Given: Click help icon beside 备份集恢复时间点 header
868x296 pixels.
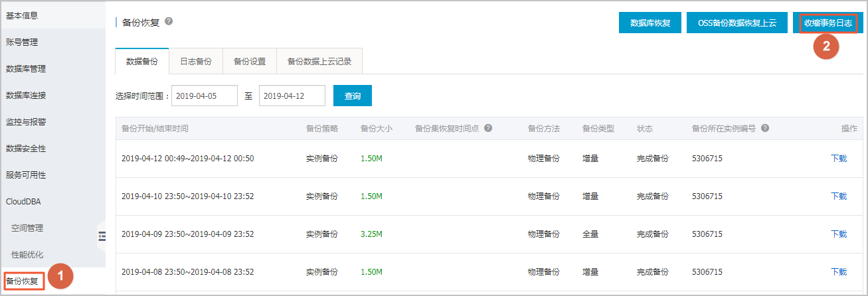Looking at the screenshot, I should pyautogui.click(x=488, y=128).
